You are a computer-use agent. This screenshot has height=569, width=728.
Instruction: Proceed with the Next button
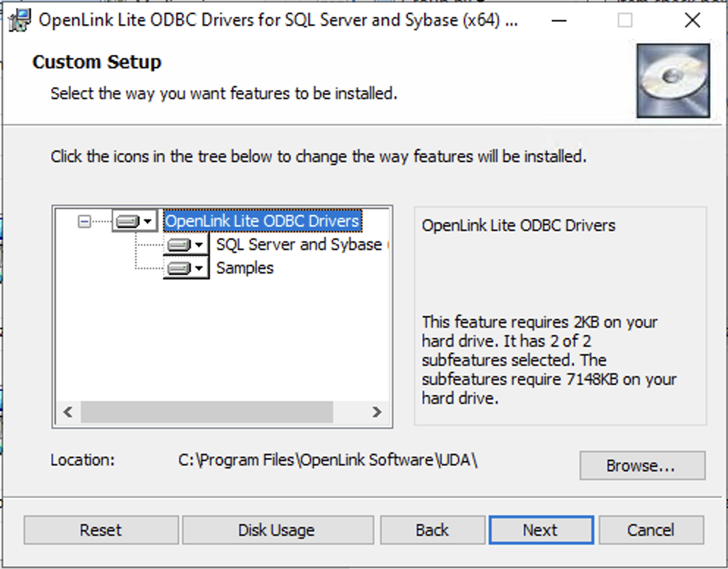(541, 530)
